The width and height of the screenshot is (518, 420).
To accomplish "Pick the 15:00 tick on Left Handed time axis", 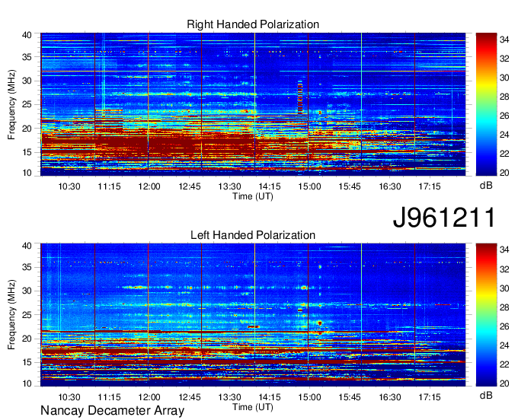I will click(309, 397).
